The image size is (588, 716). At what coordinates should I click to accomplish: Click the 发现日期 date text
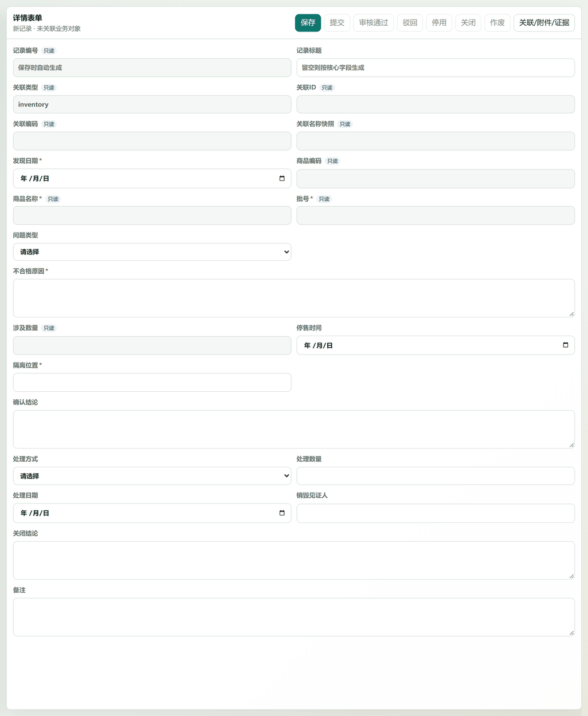[x=35, y=179]
